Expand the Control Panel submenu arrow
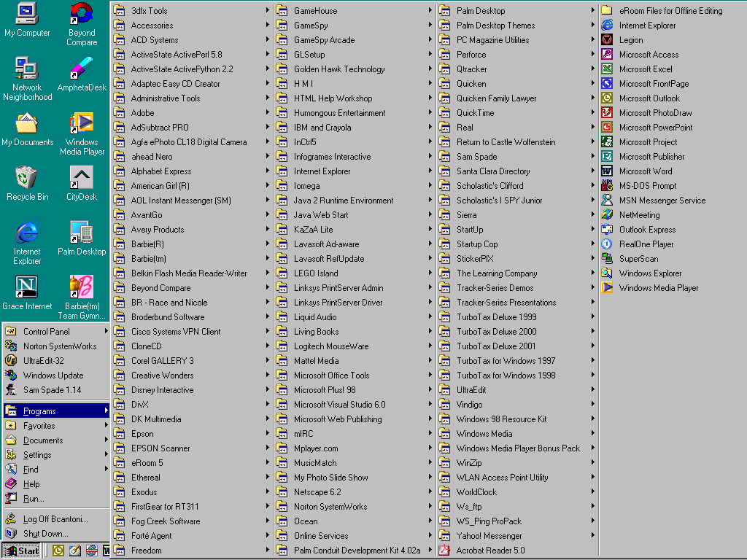Screen dimensions: 747x560 [x=106, y=331]
